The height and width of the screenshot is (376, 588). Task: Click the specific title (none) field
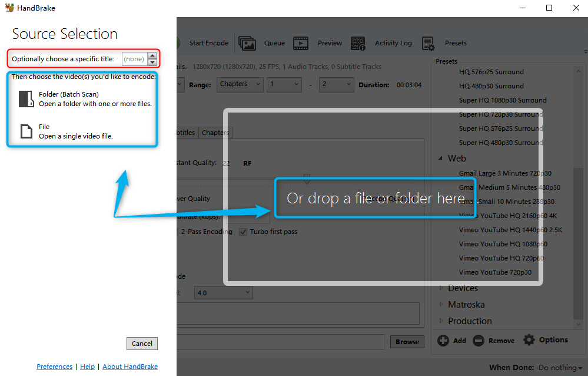click(135, 59)
